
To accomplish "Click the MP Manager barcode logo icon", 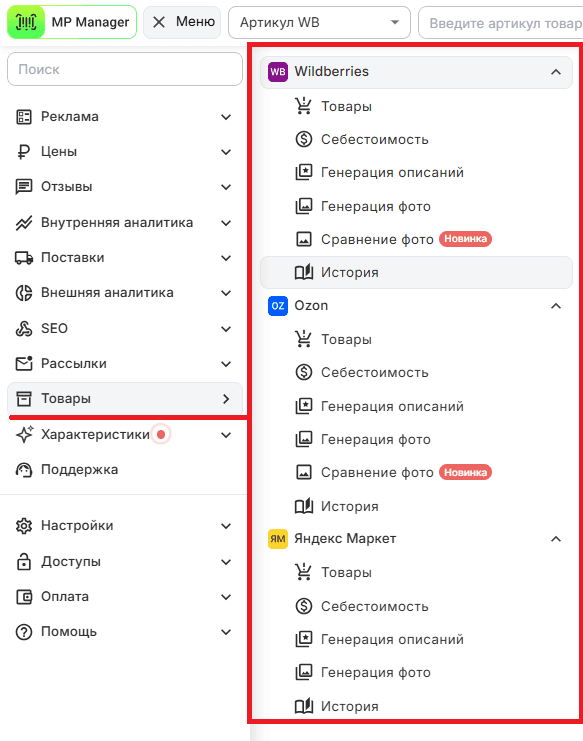I will (26, 22).
